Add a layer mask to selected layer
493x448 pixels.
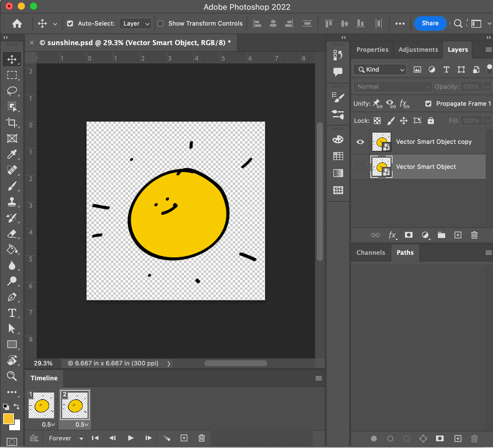[409, 235]
